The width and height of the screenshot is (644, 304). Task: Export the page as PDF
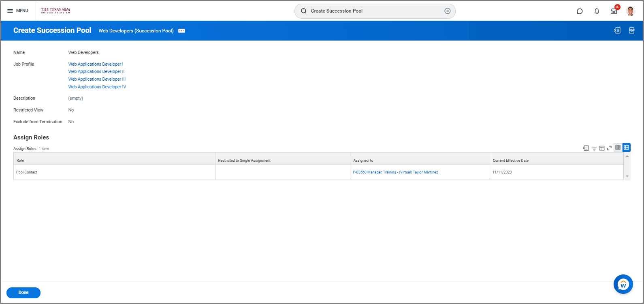point(631,30)
